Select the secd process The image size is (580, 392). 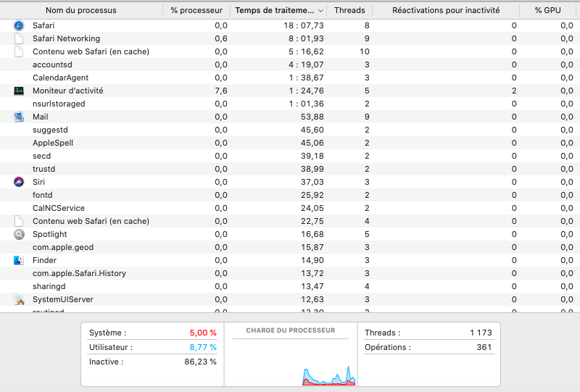(x=42, y=156)
